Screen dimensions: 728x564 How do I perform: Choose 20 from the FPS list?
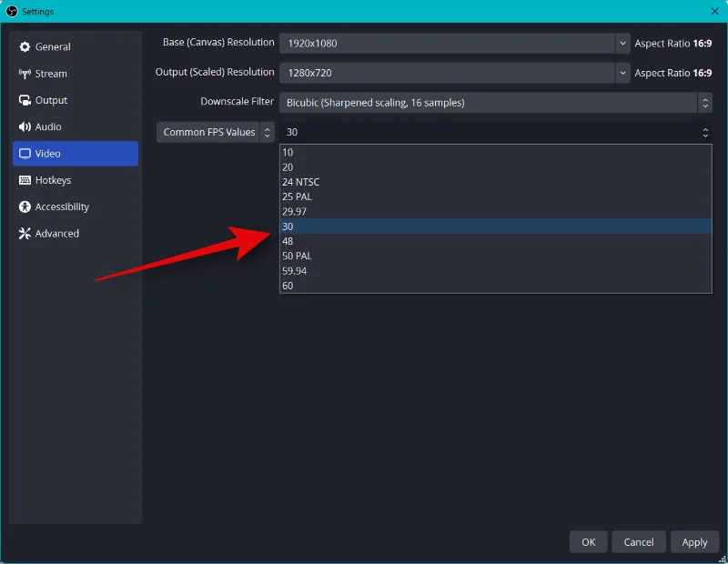click(x=495, y=167)
